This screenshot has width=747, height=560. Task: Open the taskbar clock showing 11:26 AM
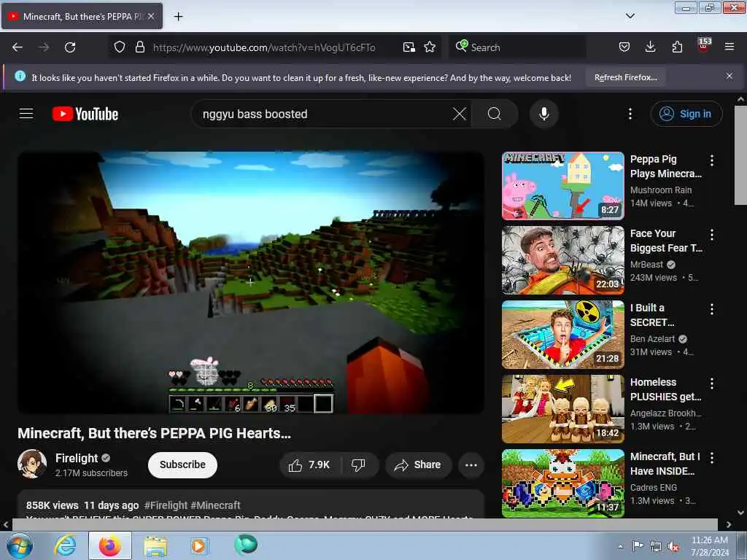pos(709,546)
